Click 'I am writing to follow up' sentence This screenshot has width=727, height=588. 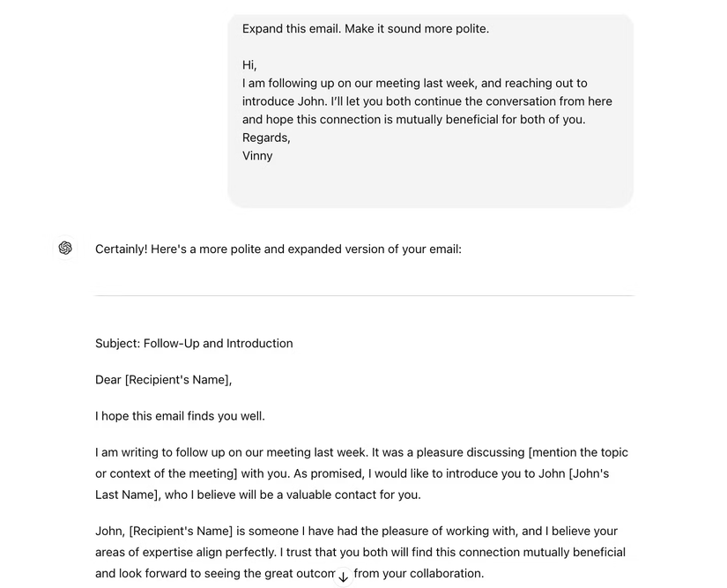pos(167,452)
